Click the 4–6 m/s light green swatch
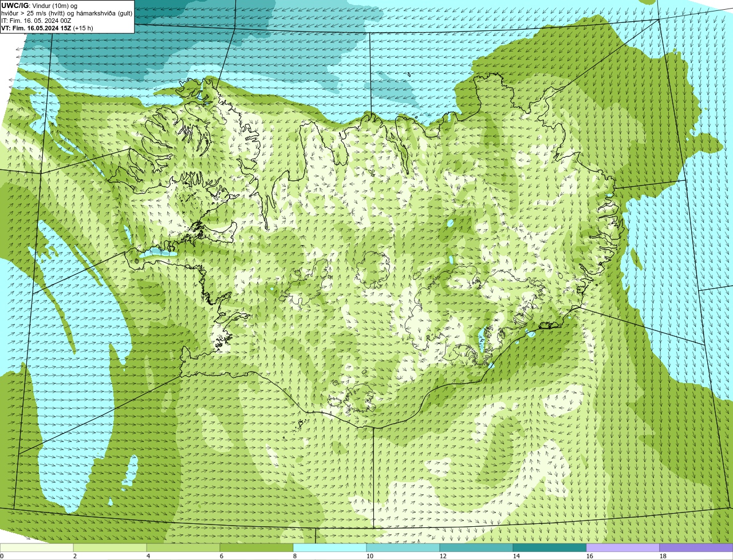The height and width of the screenshot is (560, 733). tap(183, 548)
